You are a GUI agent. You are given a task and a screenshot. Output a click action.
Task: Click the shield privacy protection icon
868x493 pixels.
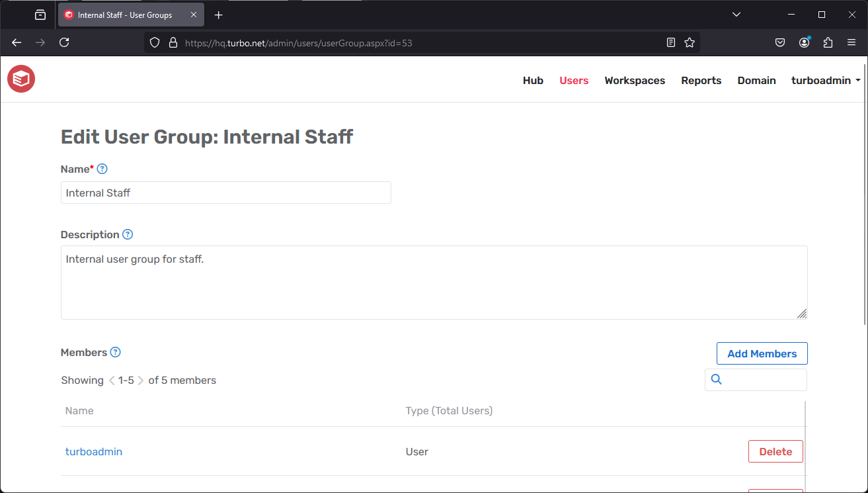[154, 42]
